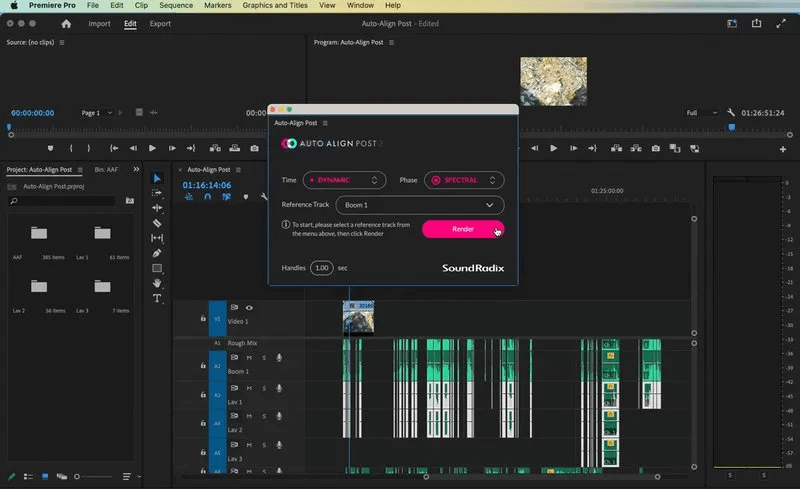Select the Ripple Edit tool

click(x=157, y=208)
